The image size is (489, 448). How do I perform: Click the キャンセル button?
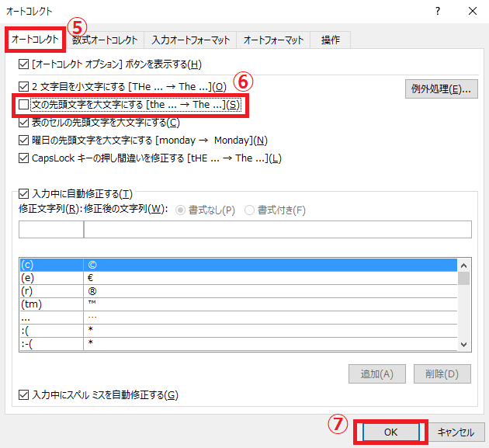456,432
